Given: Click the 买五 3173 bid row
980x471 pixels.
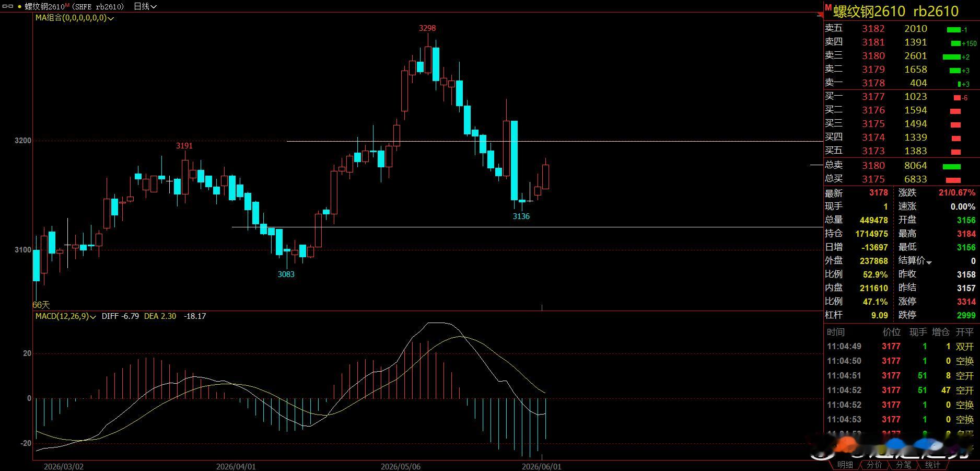Looking at the screenshot, I should (x=901, y=151).
